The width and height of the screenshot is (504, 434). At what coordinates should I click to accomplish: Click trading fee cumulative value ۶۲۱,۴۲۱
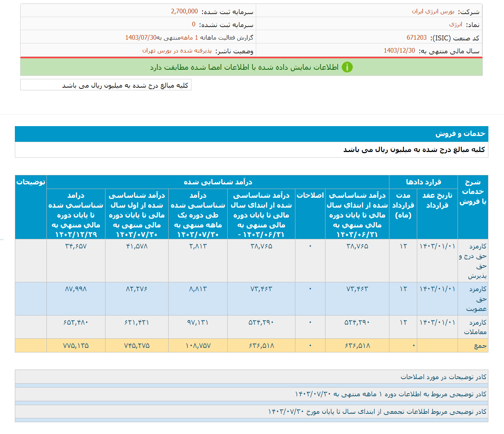[x=137, y=322]
